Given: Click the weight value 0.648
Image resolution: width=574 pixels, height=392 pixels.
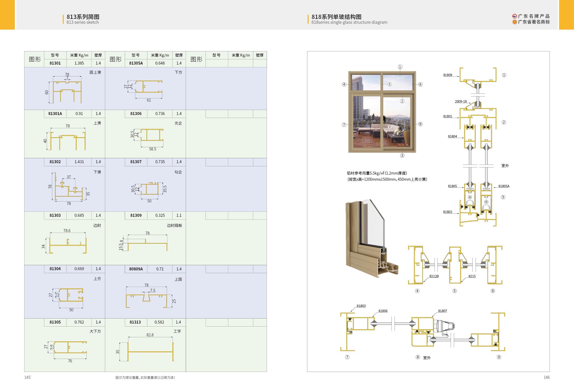Looking at the screenshot, I should coord(160,63).
